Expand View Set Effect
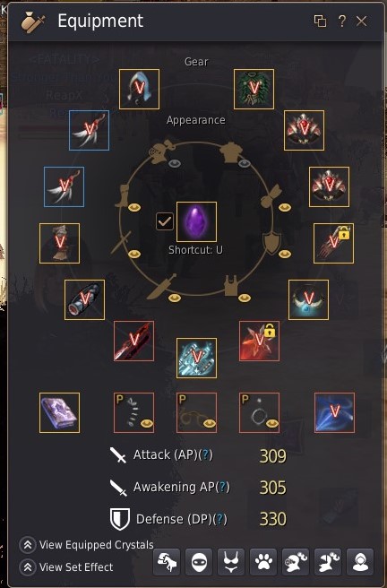The height and width of the screenshot is (588, 387). tap(66, 567)
